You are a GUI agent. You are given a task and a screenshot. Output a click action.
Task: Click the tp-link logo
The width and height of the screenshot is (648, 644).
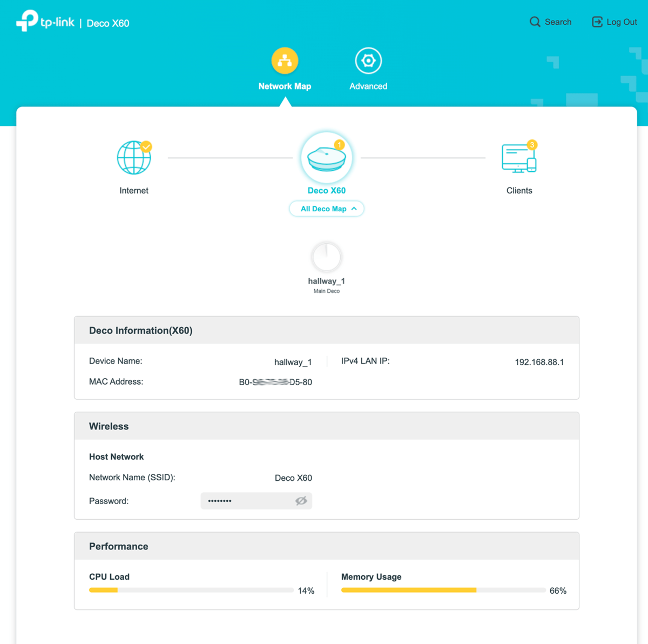point(45,21)
